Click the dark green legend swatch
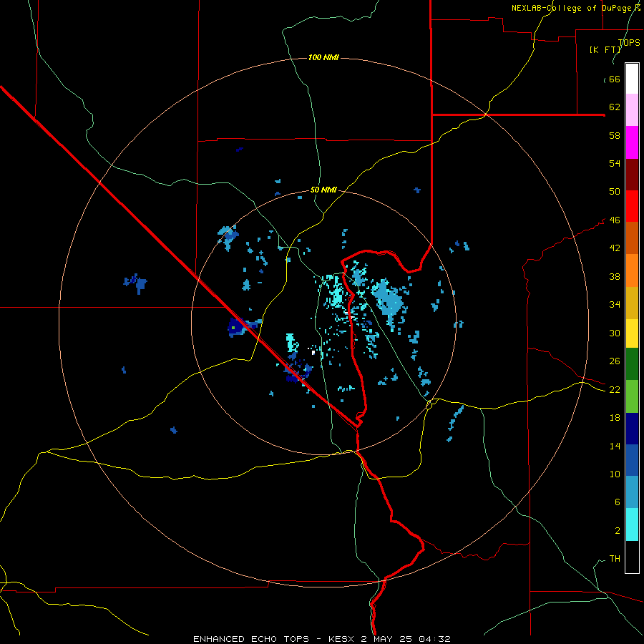 pos(632,364)
